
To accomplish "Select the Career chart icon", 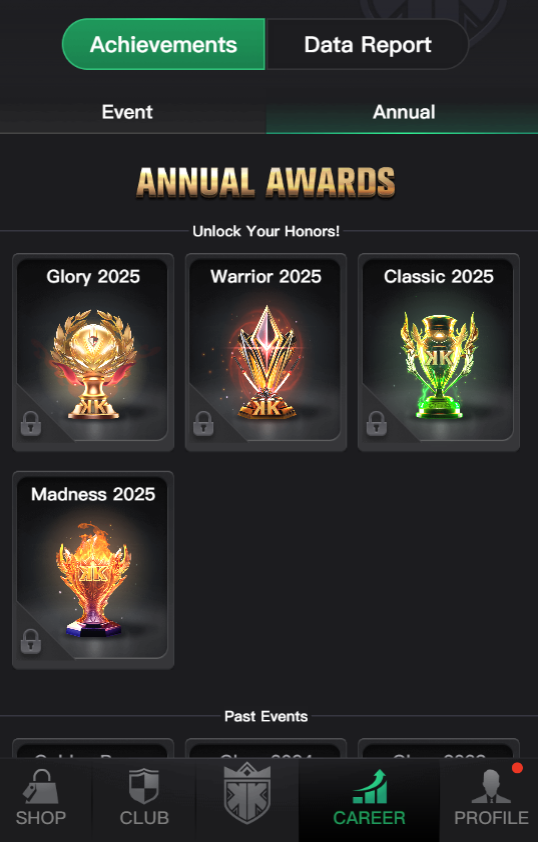I will [x=369, y=786].
